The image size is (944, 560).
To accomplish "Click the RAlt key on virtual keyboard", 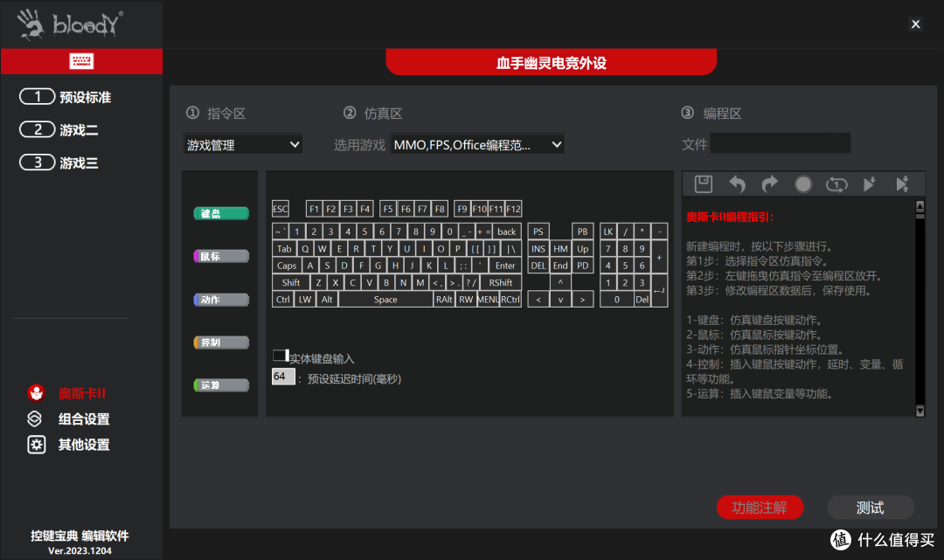I will pyautogui.click(x=444, y=299).
